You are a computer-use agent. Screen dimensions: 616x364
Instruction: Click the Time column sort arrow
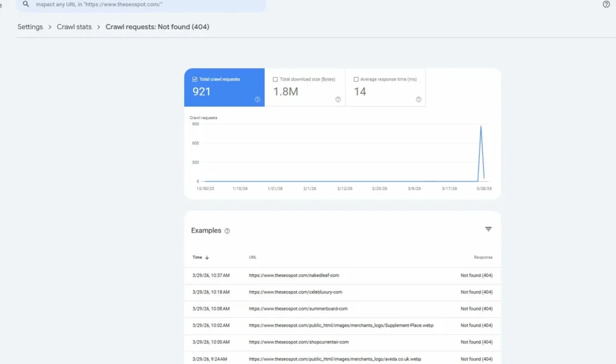point(207,258)
